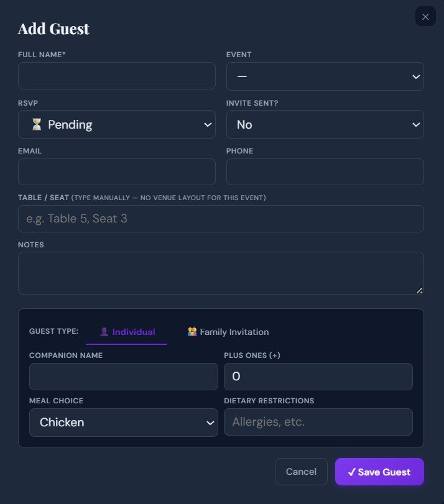
Task: Select the Individual guest type tab
Action: tap(127, 331)
